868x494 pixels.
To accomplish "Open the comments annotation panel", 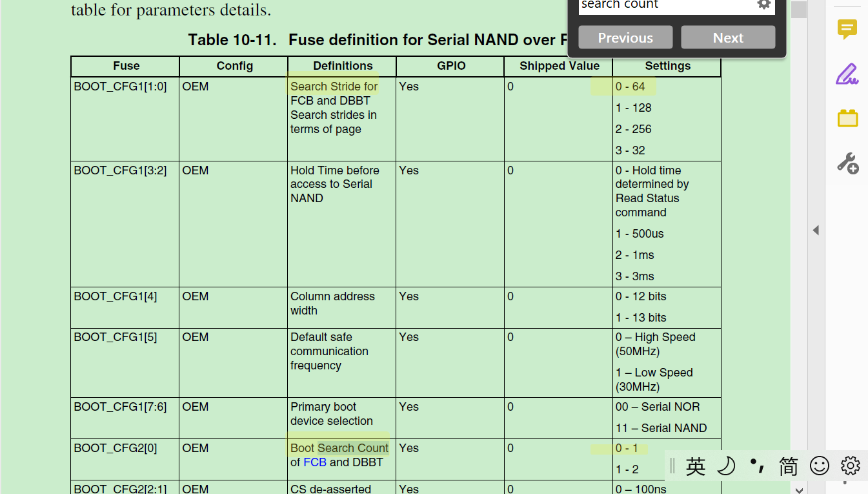I will click(847, 29).
